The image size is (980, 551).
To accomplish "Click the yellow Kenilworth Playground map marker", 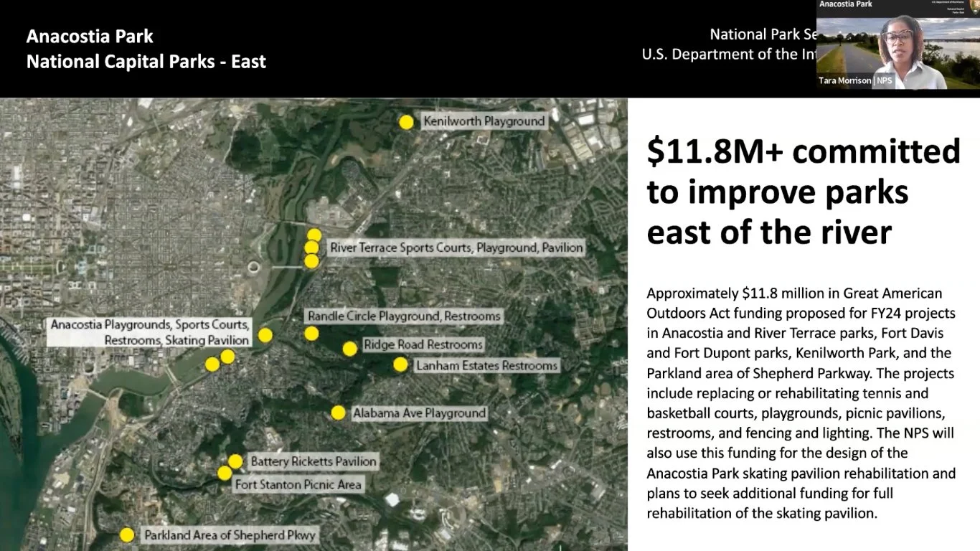I will pos(407,122).
